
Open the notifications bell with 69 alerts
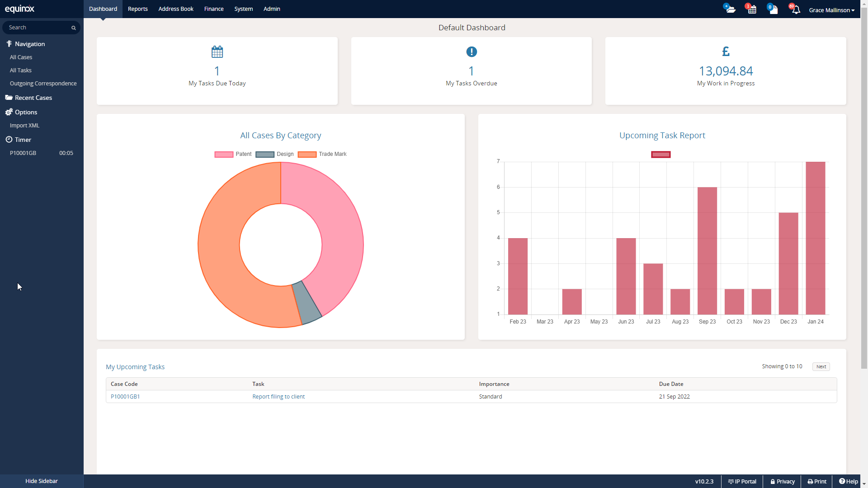pos(795,9)
